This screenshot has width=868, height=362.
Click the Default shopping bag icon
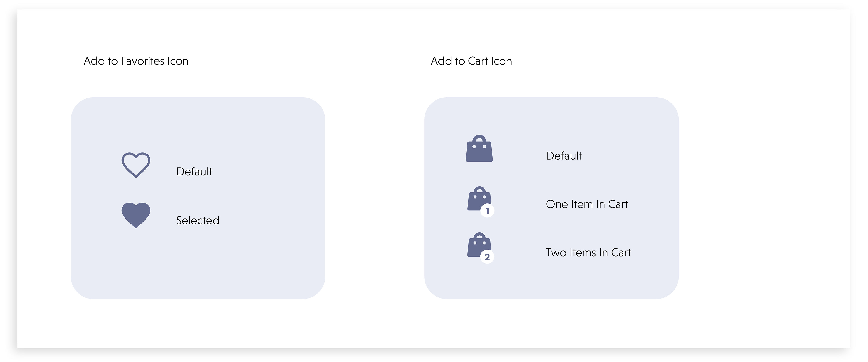[x=479, y=148]
